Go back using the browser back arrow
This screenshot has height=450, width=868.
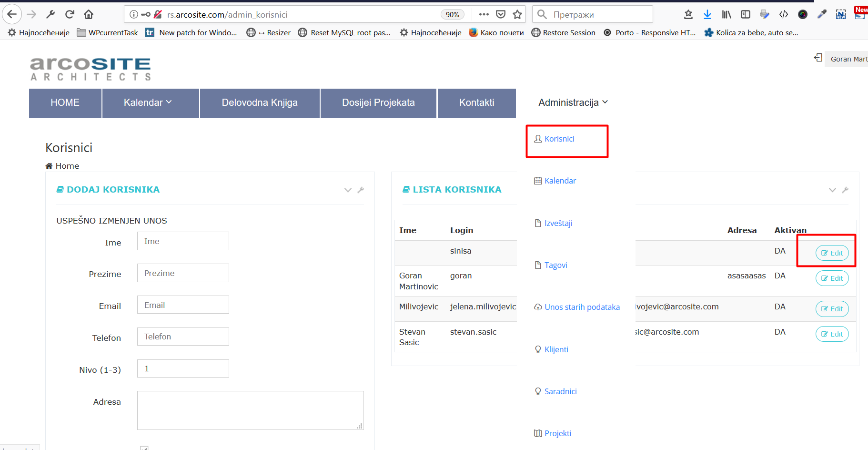point(12,14)
